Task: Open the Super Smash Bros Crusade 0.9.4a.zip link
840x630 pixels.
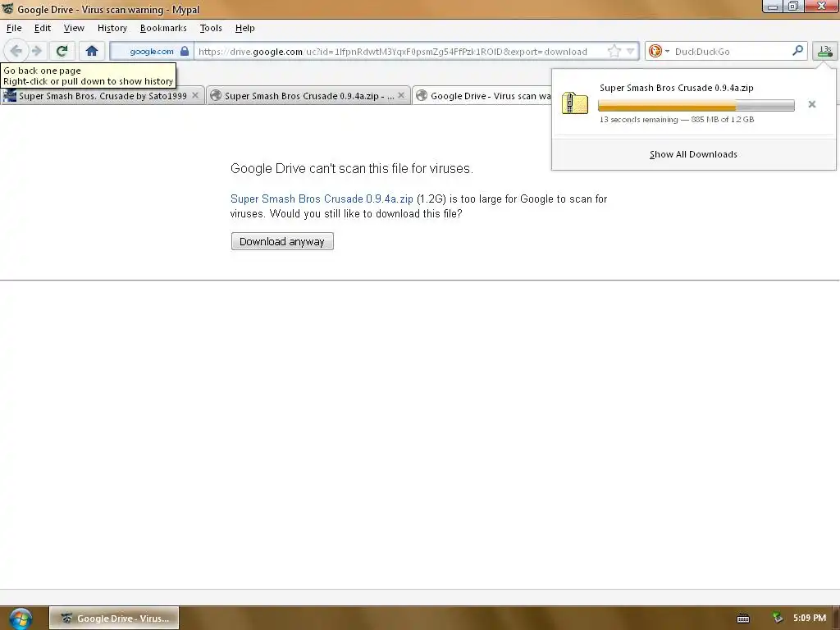Action: coord(322,199)
